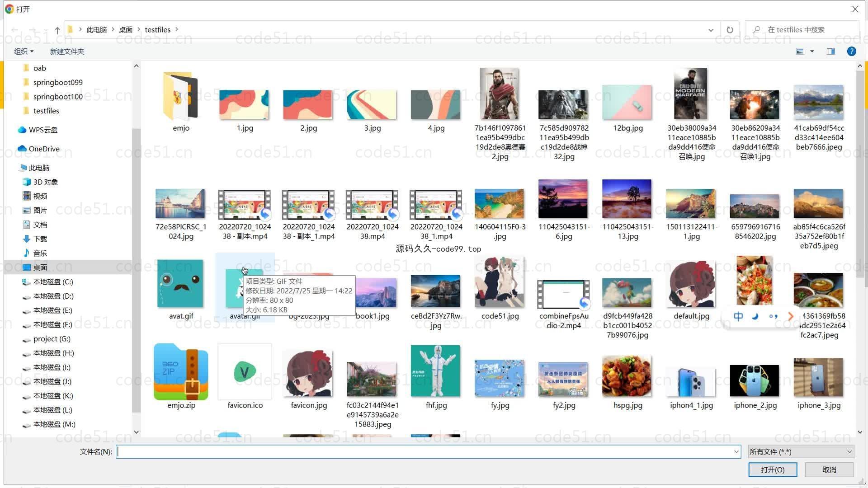Screen dimensions: 868x488
Task: Select the emjo.zip archive icon
Action: coord(181,372)
